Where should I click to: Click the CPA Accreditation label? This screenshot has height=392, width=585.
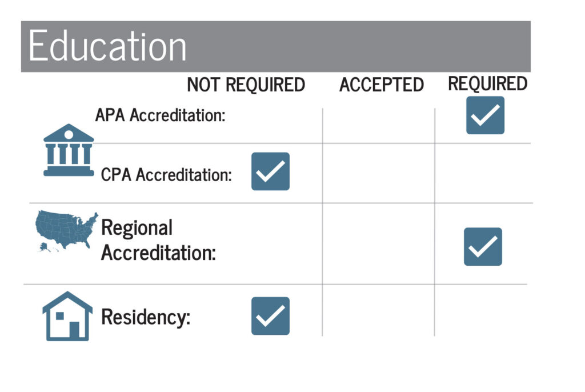[166, 175]
